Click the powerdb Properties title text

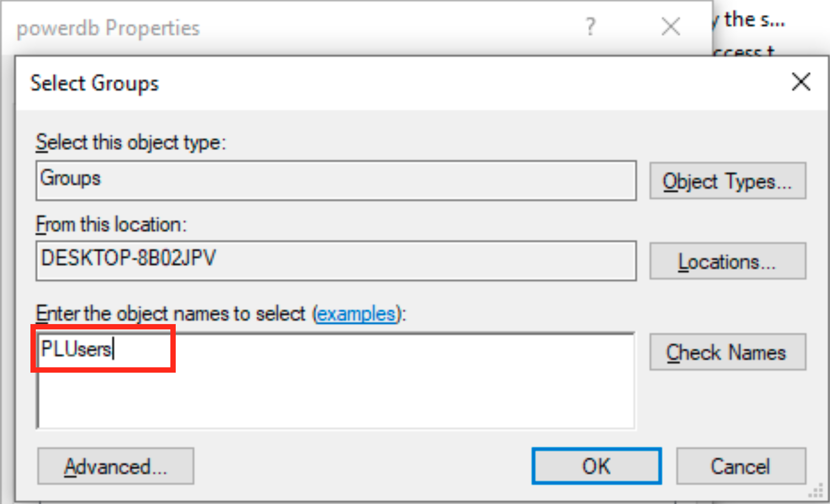pyautogui.click(x=108, y=28)
